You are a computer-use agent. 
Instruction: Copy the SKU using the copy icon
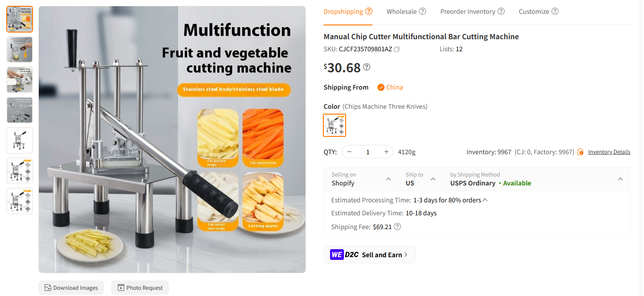point(396,49)
